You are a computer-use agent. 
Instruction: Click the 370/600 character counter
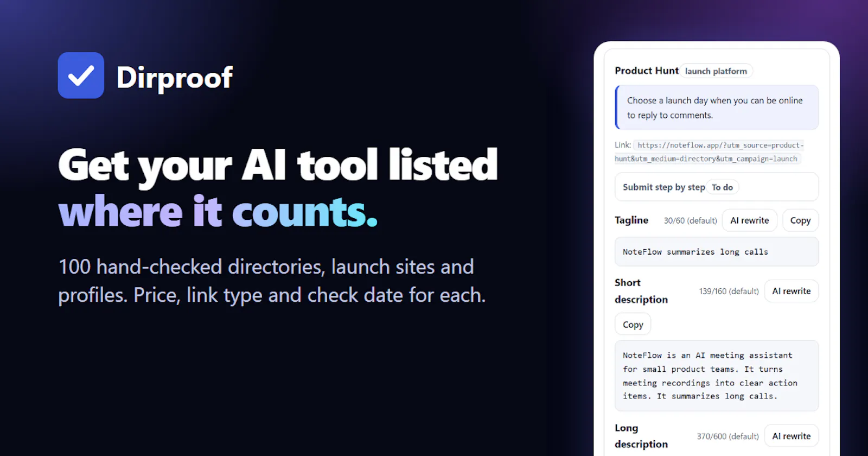tap(727, 436)
